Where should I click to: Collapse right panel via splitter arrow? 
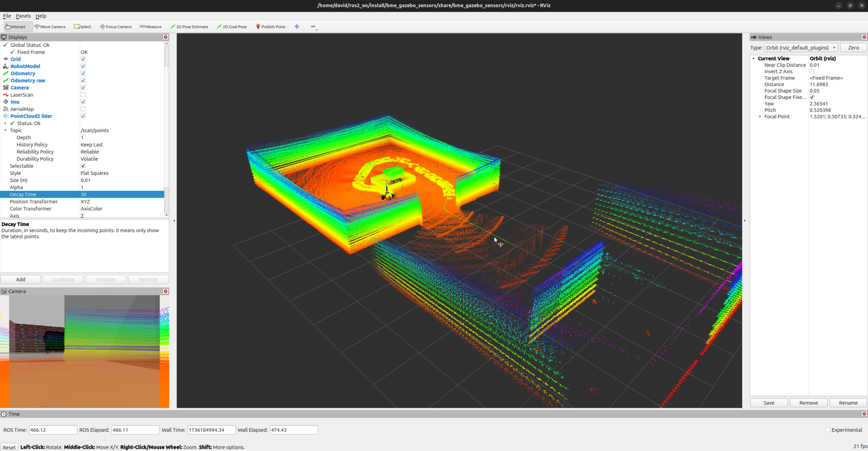(745, 221)
